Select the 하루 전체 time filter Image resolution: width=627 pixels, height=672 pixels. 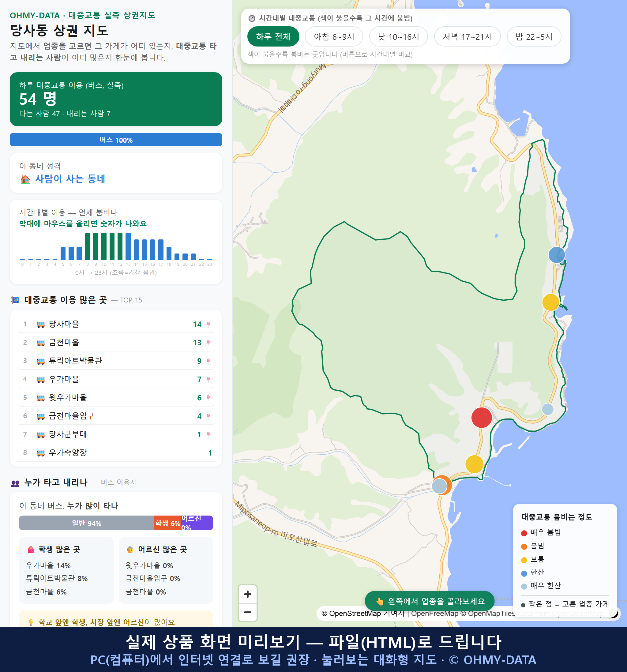(x=273, y=36)
